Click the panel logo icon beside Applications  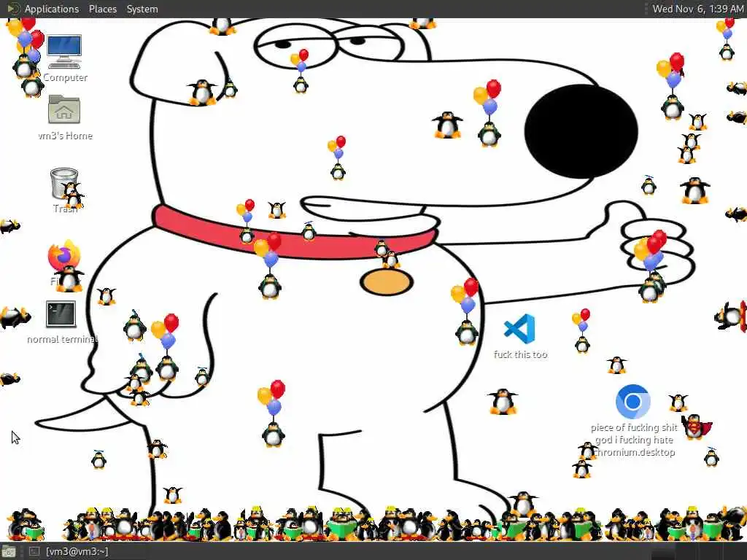pyautogui.click(x=13, y=9)
